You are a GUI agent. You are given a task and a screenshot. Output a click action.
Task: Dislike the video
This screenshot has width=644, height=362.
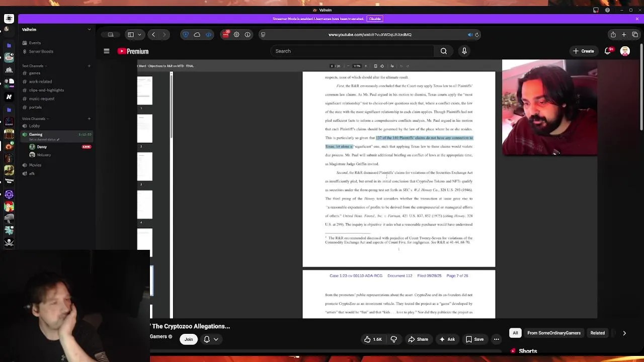pos(393,339)
